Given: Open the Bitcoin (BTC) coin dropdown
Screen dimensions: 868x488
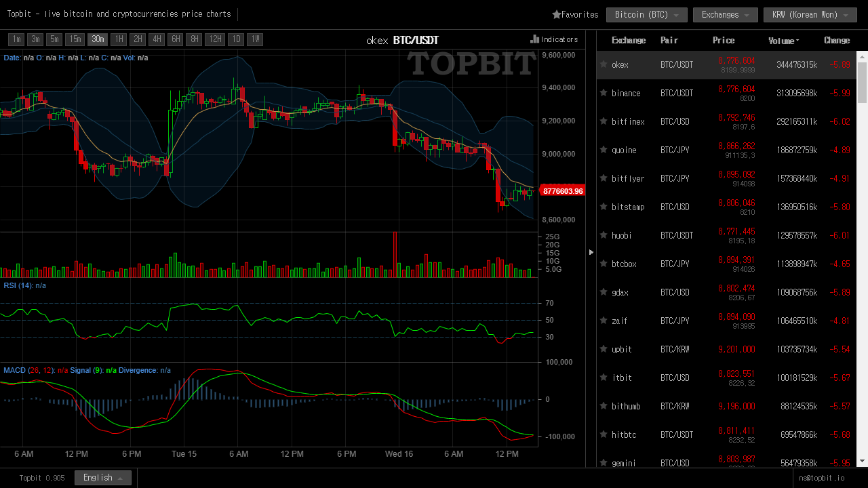Looking at the screenshot, I should coord(646,14).
